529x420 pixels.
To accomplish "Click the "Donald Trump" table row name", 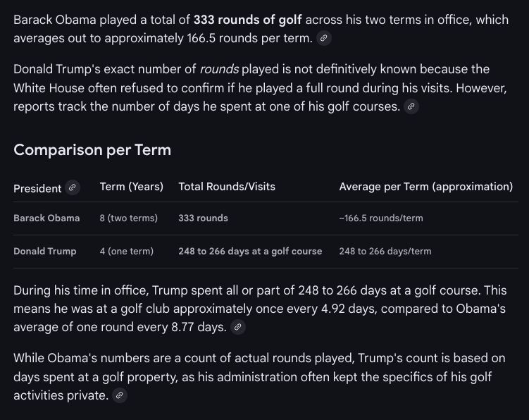I will click(45, 252).
